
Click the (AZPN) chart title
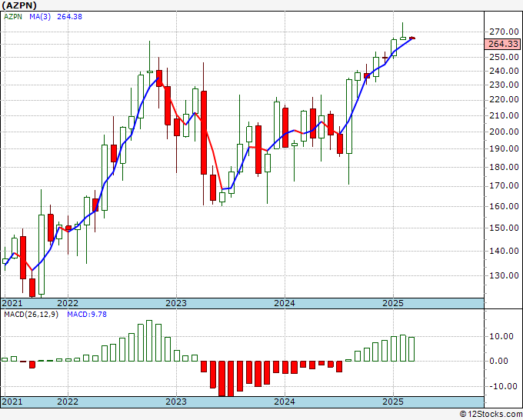click(19, 5)
